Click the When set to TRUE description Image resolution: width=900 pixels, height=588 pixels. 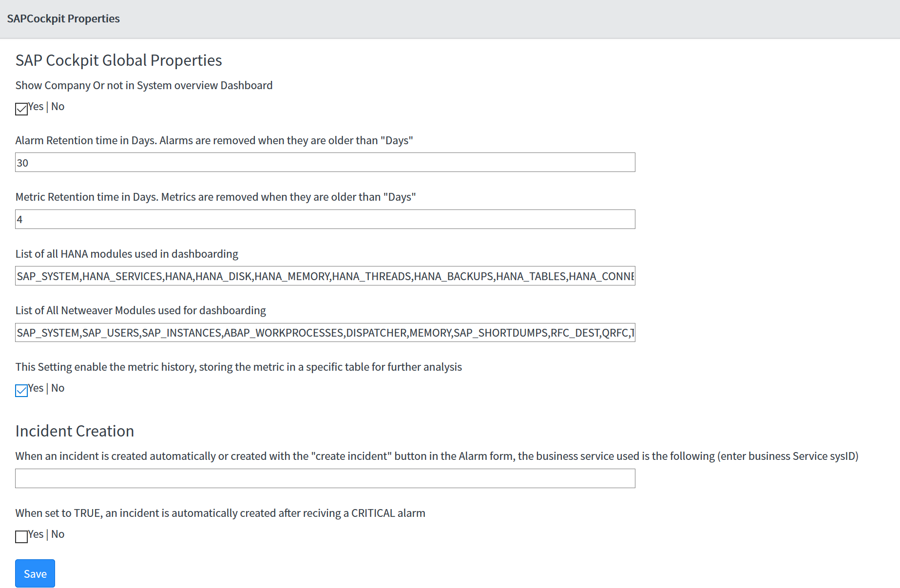coord(220,513)
